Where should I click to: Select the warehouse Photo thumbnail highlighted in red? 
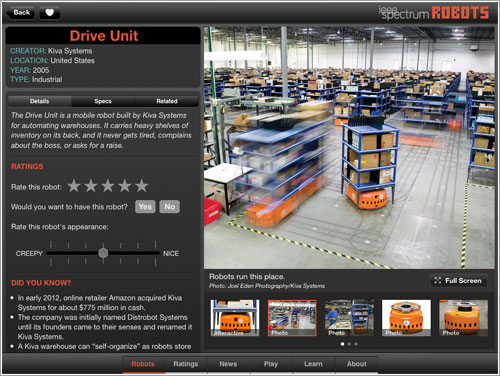pyautogui.click(x=292, y=318)
